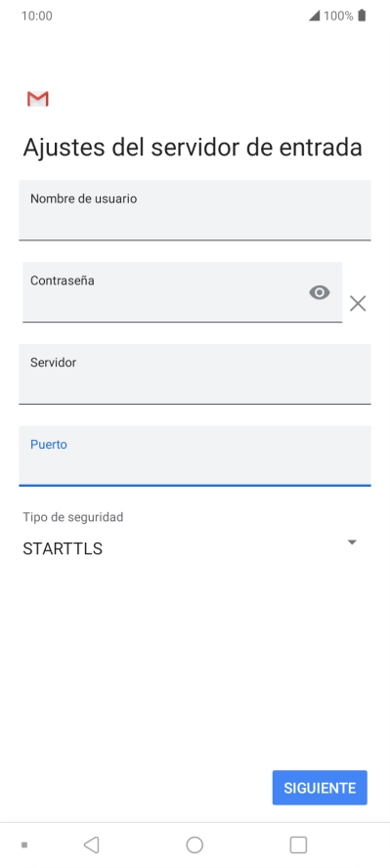Select the STARTTLS security type value
This screenshot has width=390, height=868.
pyautogui.click(x=63, y=548)
